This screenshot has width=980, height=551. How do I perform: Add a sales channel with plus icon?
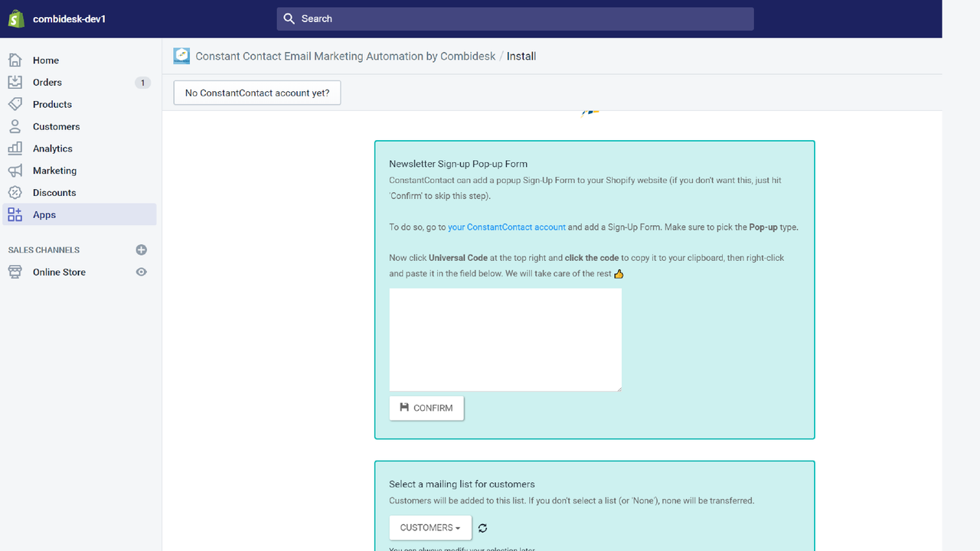(141, 249)
